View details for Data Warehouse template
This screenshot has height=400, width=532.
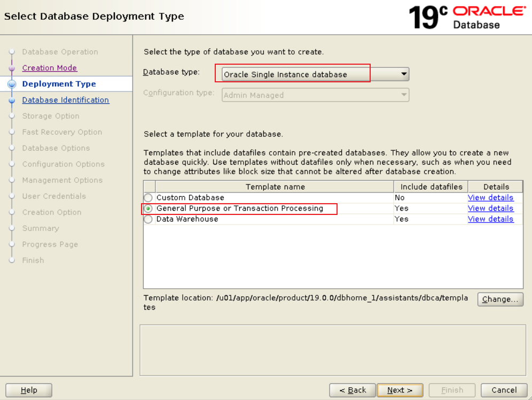pos(490,219)
